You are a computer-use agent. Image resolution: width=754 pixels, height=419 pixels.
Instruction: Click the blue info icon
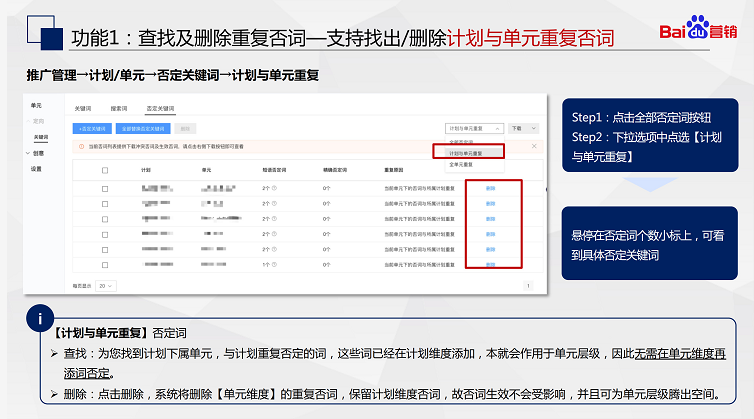coord(39,319)
